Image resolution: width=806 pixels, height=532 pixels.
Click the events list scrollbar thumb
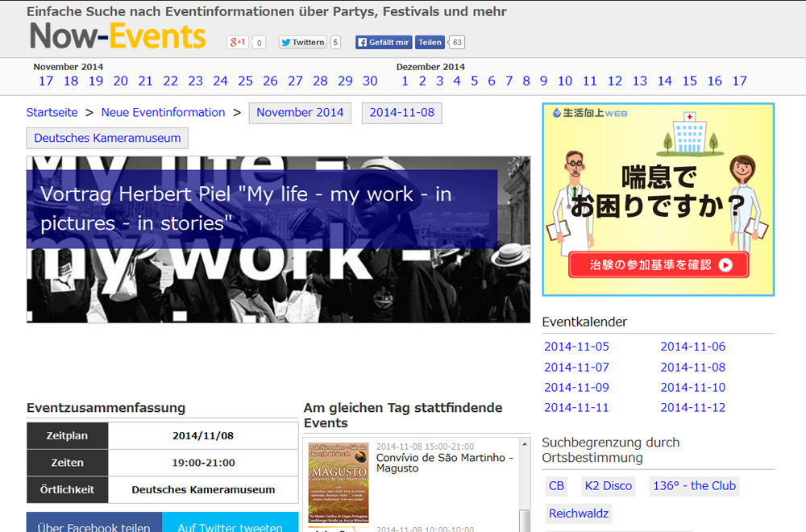click(x=525, y=520)
